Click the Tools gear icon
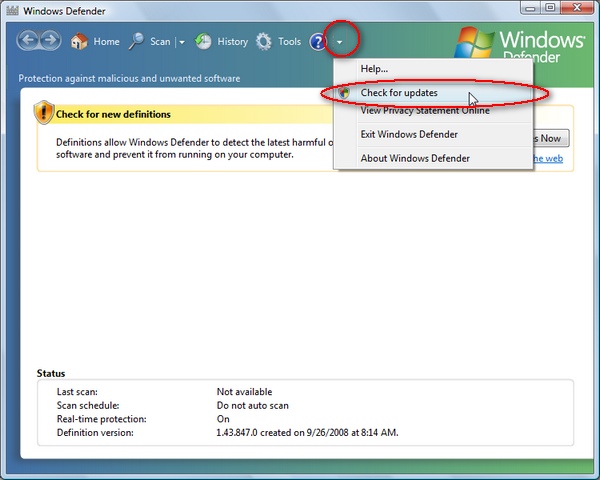Image resolution: width=600 pixels, height=480 pixels. click(x=264, y=41)
